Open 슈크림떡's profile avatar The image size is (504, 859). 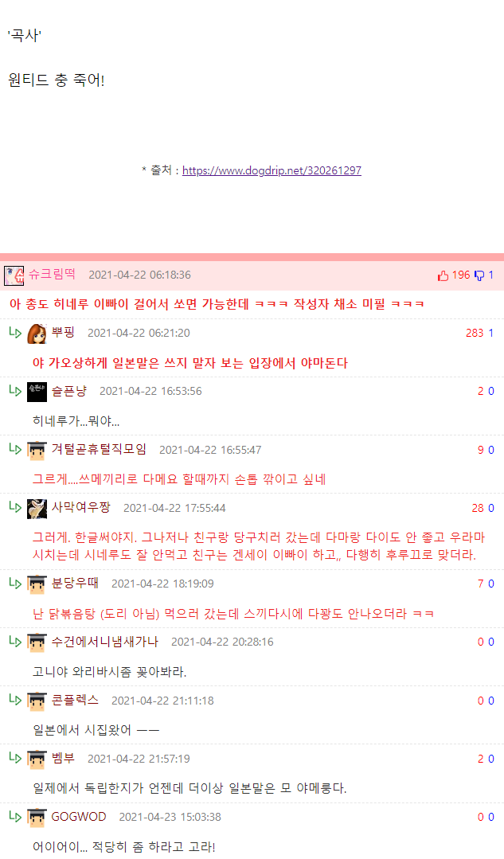[x=14, y=275]
